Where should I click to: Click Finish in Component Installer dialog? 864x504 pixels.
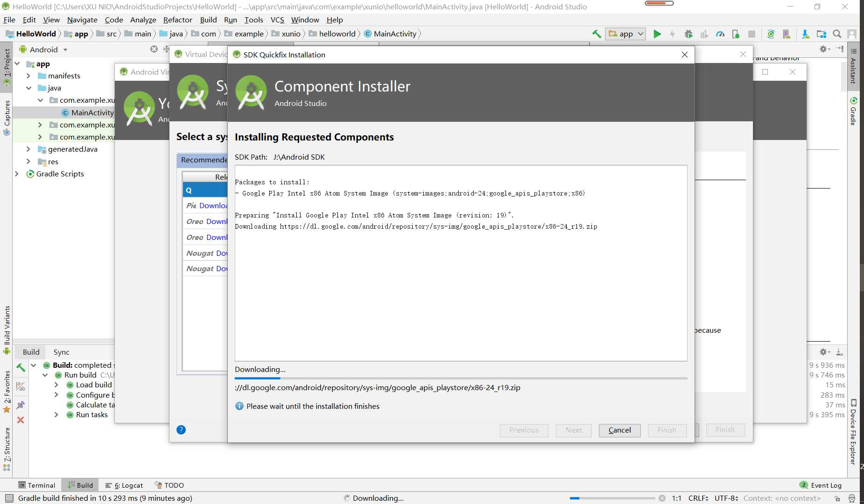(x=667, y=430)
